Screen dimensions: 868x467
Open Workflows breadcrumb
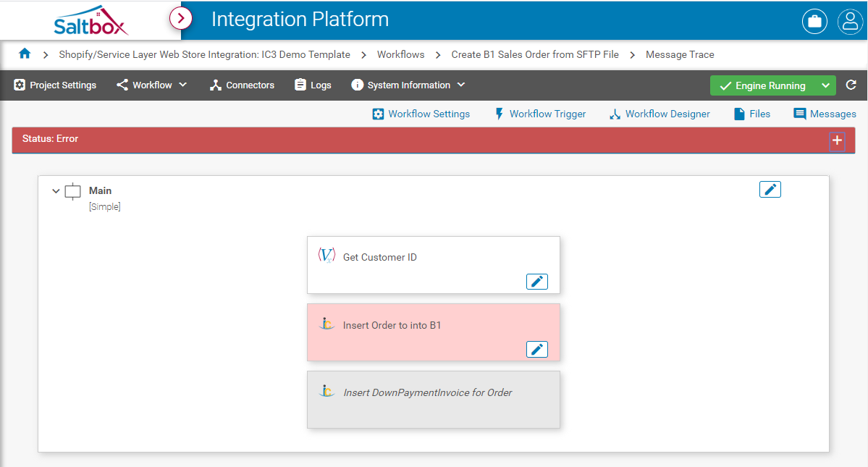click(401, 54)
